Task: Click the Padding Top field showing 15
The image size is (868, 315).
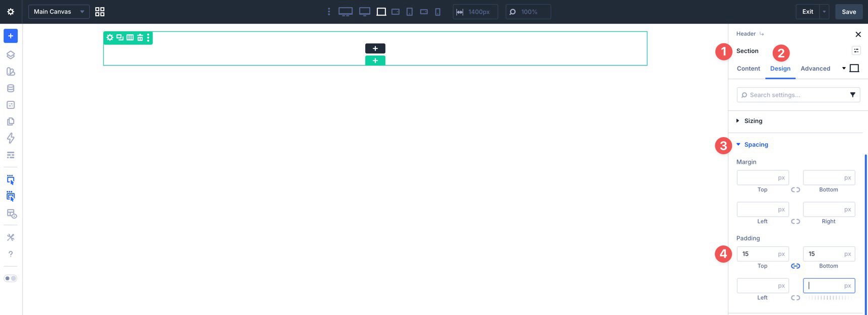Action: 763,254
